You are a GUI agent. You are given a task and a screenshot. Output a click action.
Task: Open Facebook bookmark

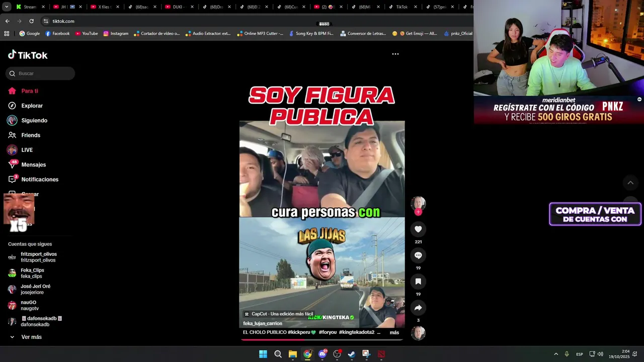pos(57,34)
